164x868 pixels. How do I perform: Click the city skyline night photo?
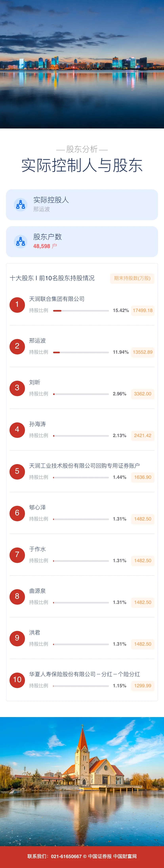(x=82, y=64)
